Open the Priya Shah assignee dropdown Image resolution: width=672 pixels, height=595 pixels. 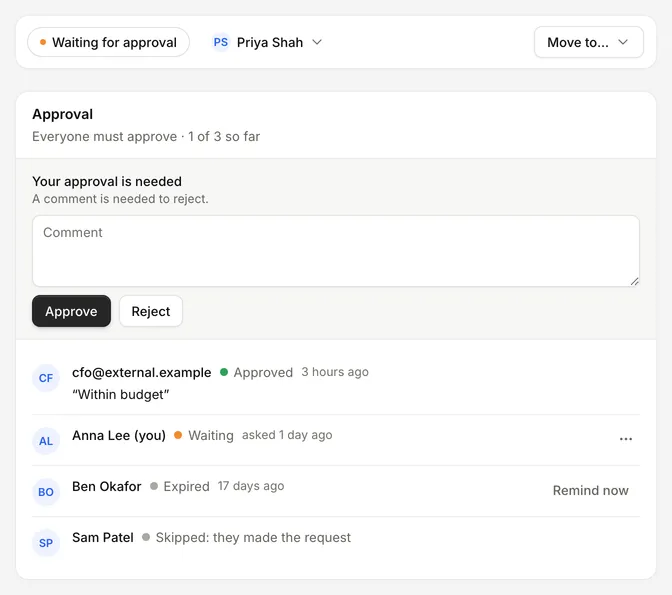(267, 42)
